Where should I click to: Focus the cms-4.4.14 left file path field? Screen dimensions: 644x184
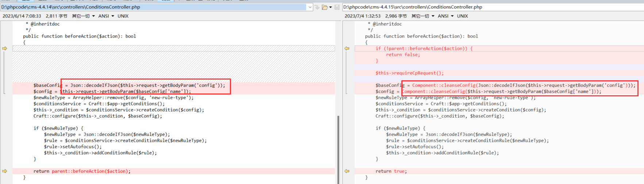(154, 7)
